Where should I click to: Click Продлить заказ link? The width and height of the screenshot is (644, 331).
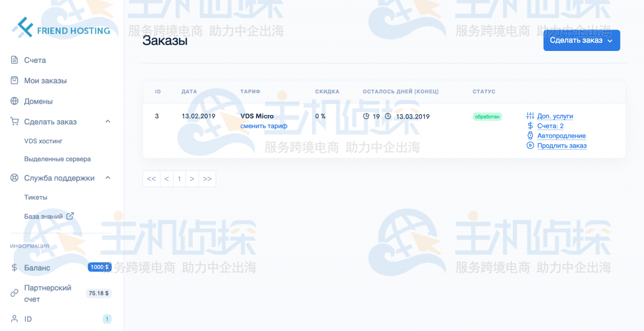click(x=561, y=145)
